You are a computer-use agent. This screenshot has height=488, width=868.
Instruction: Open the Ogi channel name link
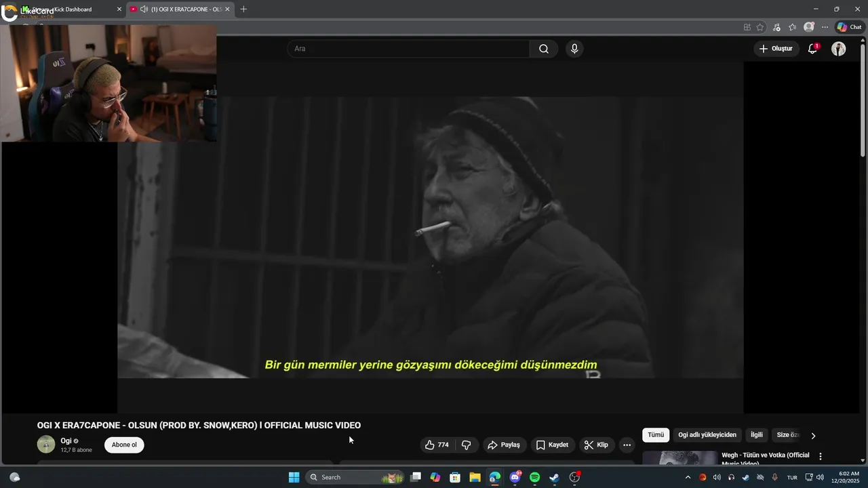click(66, 441)
